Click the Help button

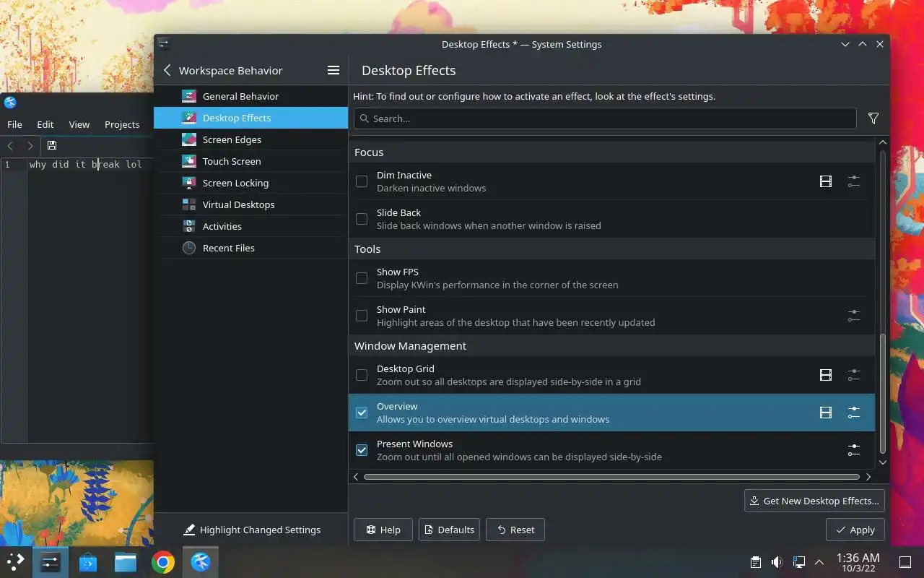383,530
